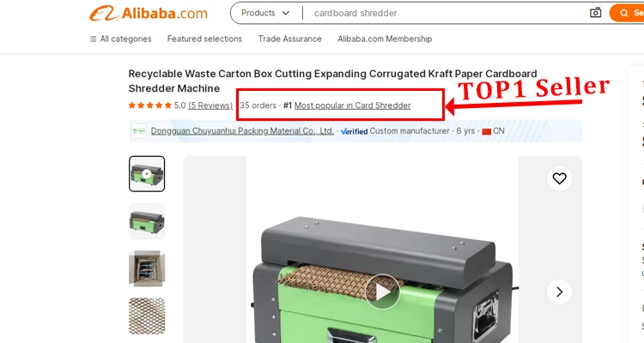Visit Dongguan Chuyuanhui Packing Material company page
Screen dimensions: 644x343
point(242,131)
